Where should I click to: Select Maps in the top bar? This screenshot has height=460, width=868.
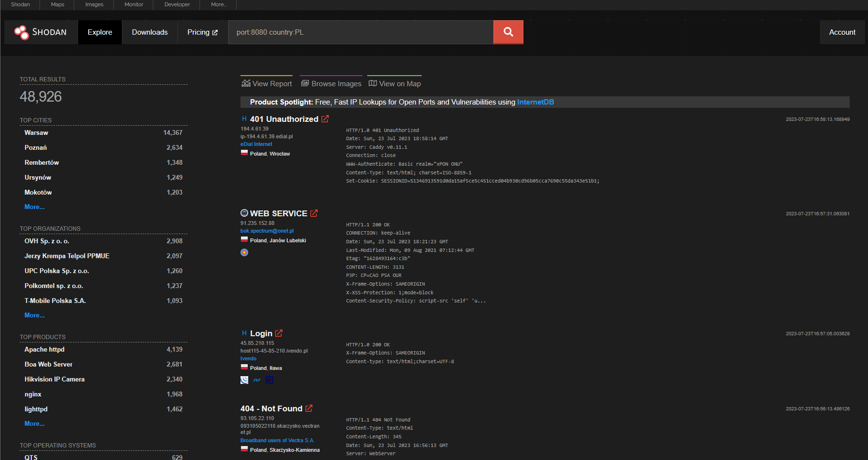tap(57, 4)
